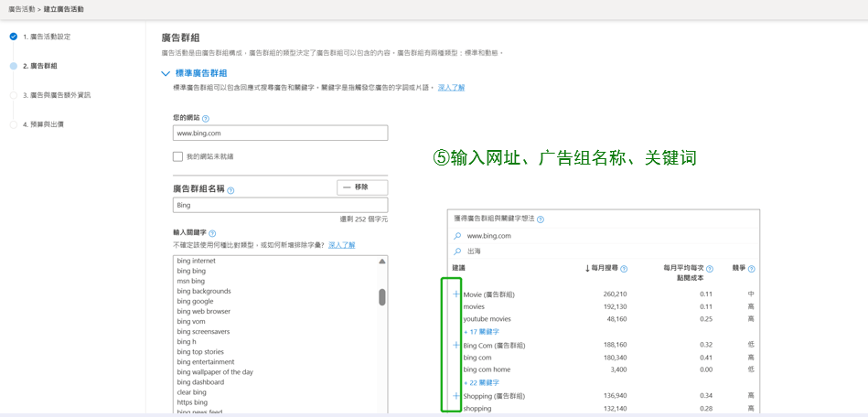This screenshot has width=868, height=417.
Task: Click help icon next to 每月搜尋 column
Action: 624,269
